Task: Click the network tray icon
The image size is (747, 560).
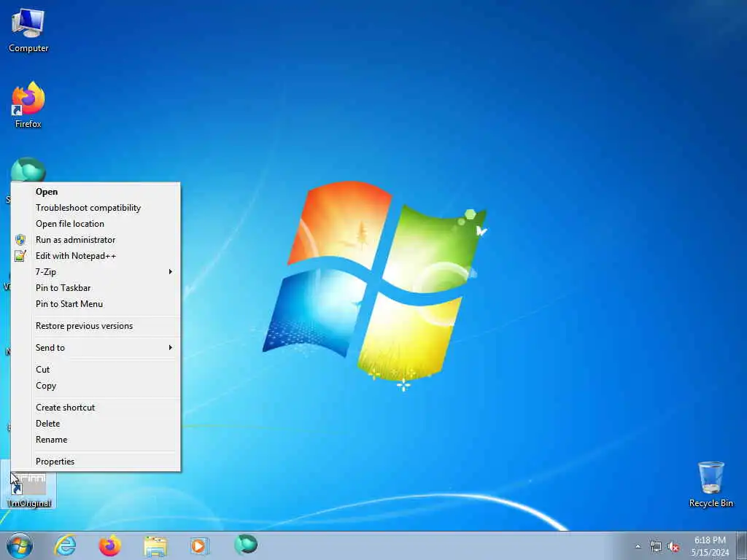Action: coord(656,547)
